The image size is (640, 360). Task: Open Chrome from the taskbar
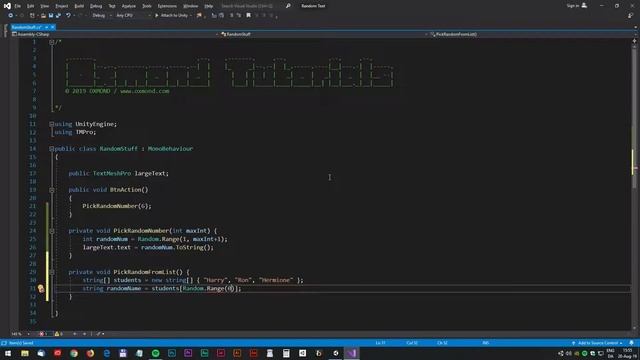tap(74, 353)
